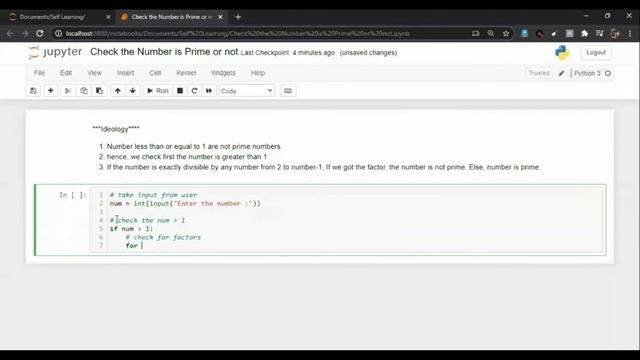The image size is (640, 360).
Task: Click the pencil edit mode icon
Action: click(562, 73)
